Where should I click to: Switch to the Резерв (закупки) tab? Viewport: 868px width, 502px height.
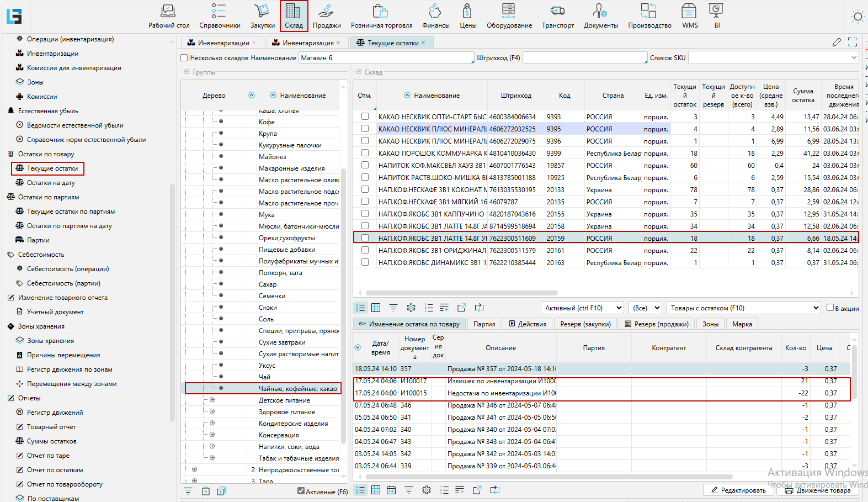pos(585,324)
